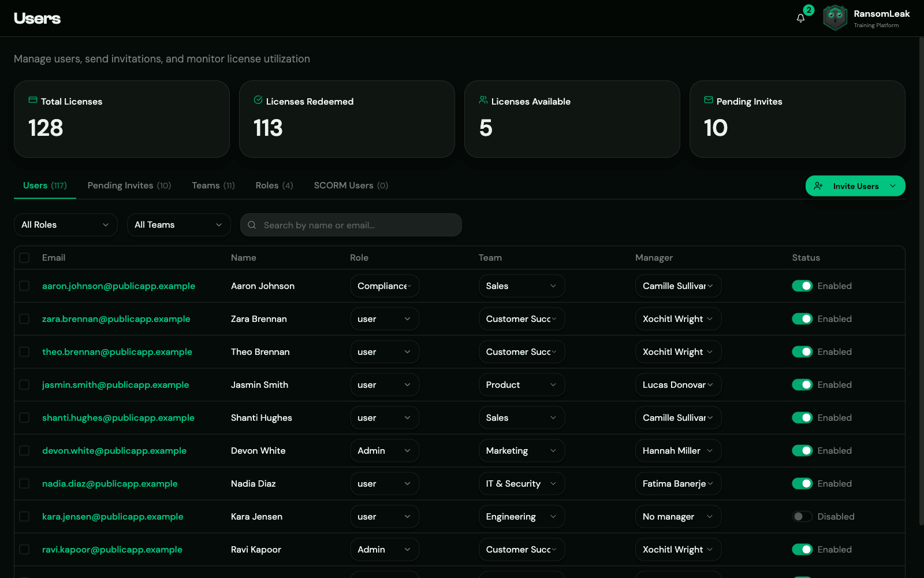Open Shanti Hughes's Camille Sullivan manager dropdown
Image resolution: width=924 pixels, height=578 pixels.
678,418
